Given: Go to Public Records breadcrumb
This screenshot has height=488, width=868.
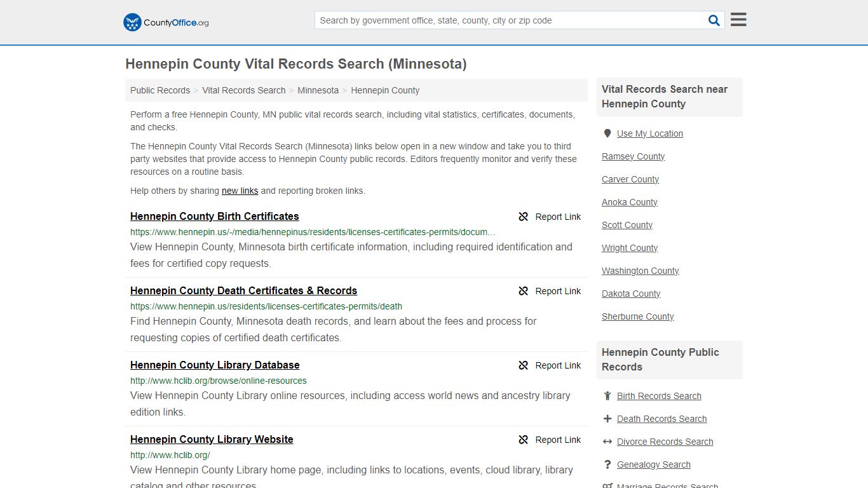Looking at the screenshot, I should point(160,90).
